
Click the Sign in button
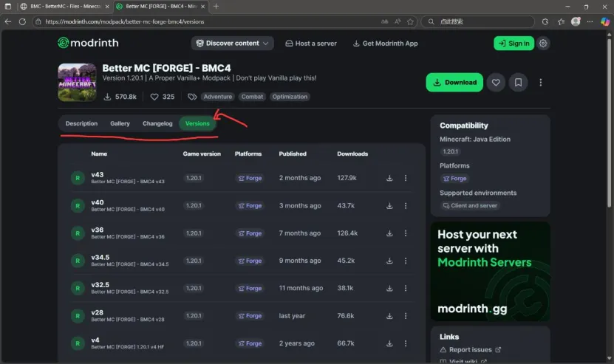click(514, 44)
